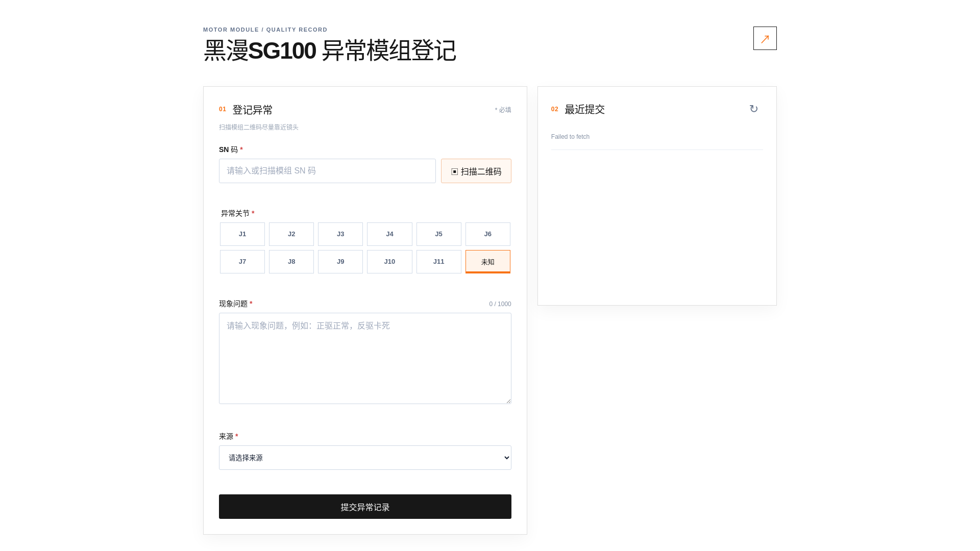Click the 最近提交 section heading
This screenshot has height=551, width=980.
tap(584, 109)
